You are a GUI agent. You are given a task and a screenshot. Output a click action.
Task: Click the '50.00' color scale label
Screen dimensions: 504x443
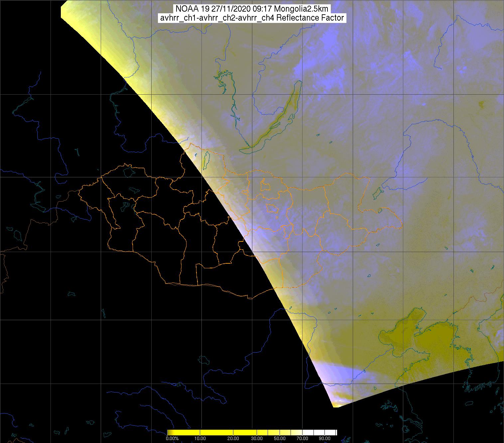280,439
